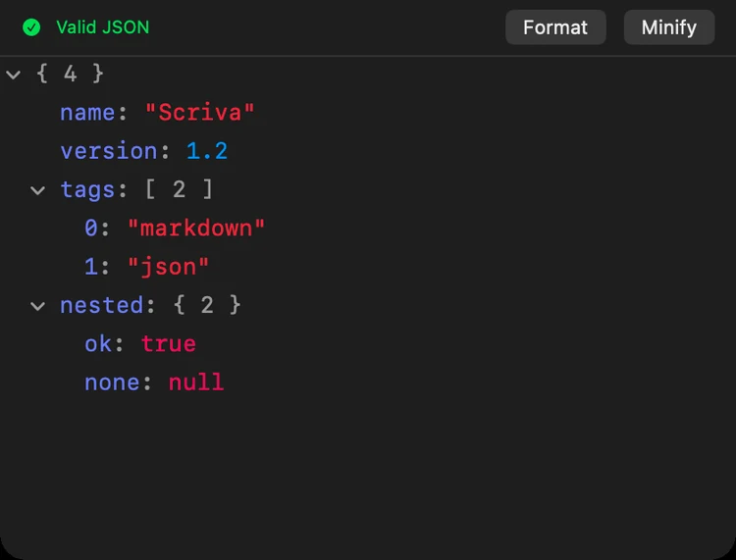Click the green valid checkmark icon
This screenshot has width=736, height=560.
coord(31,27)
